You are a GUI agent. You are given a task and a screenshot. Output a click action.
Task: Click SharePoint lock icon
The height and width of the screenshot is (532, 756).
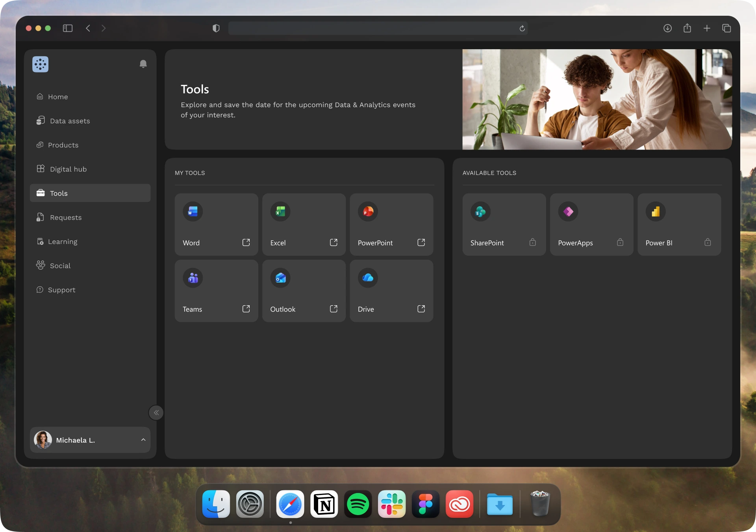pos(533,242)
